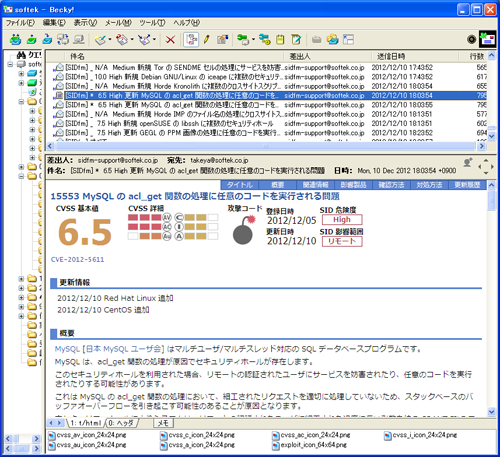Switch to the 1: t/html tab
500x457 pixels.
[86, 423]
